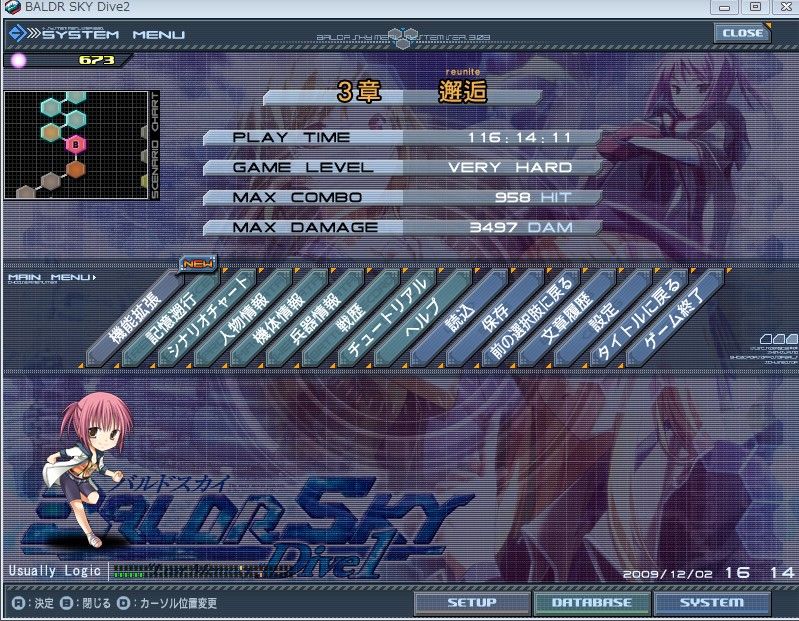The height and width of the screenshot is (621, 799).
Task: Open 人物情報 character info
Action: click(243, 318)
